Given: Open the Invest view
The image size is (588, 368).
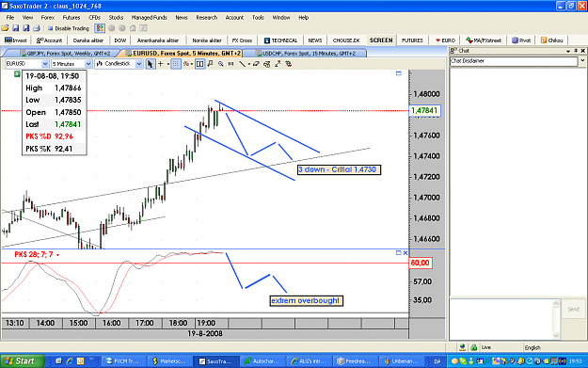Looking at the screenshot, I should [16, 40].
